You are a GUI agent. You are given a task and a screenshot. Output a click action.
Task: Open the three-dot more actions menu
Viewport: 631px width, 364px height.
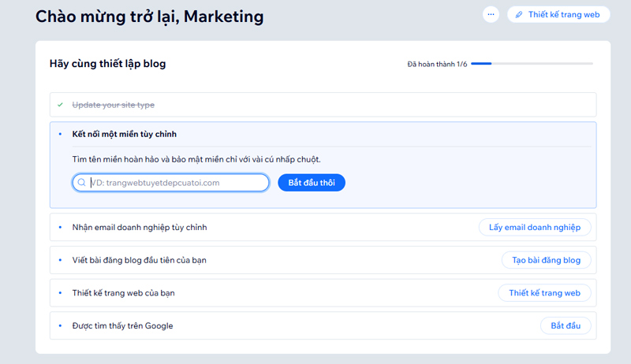[x=491, y=14]
